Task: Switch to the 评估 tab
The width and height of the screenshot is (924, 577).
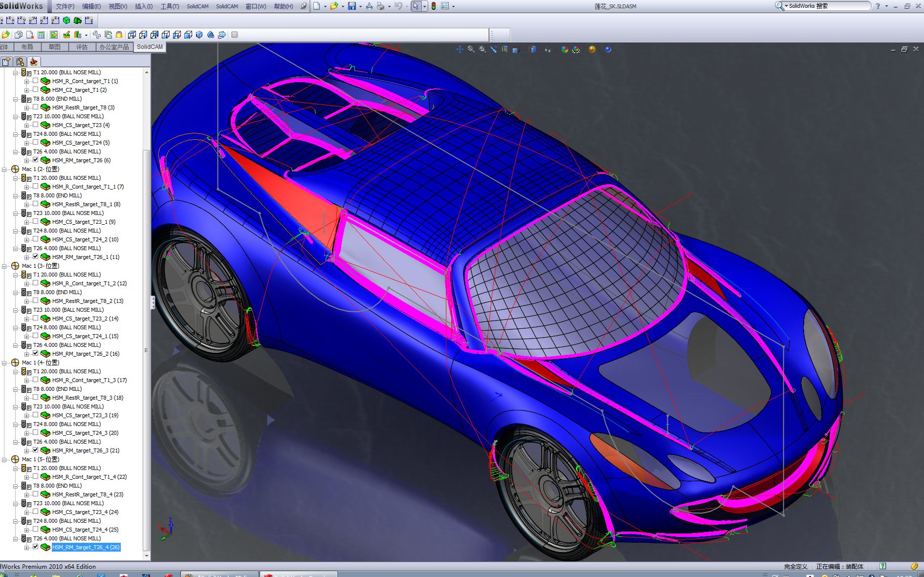Action: [x=82, y=47]
